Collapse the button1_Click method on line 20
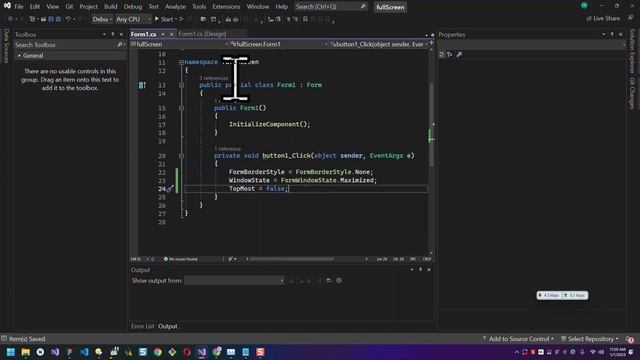The image size is (640, 360). (x=181, y=156)
